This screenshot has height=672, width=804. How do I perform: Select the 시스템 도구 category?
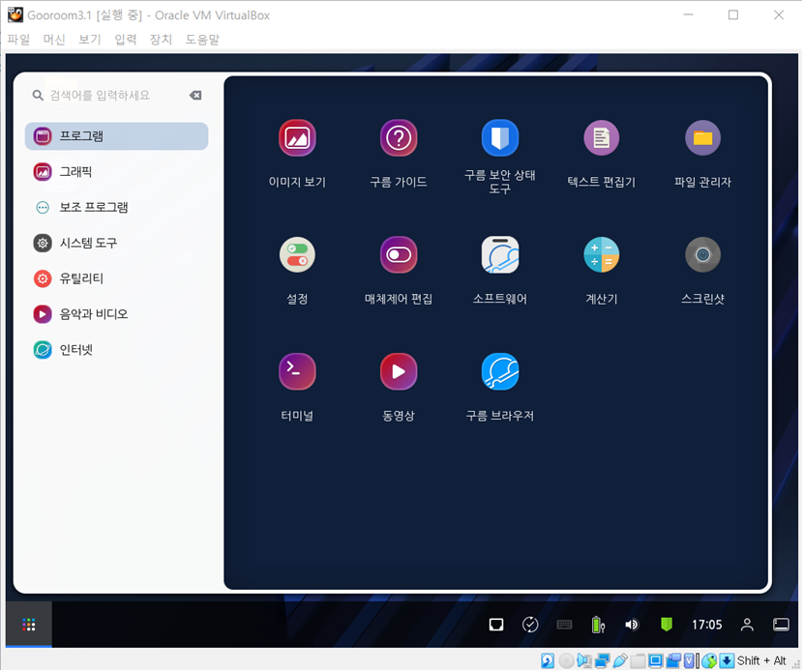click(117, 243)
